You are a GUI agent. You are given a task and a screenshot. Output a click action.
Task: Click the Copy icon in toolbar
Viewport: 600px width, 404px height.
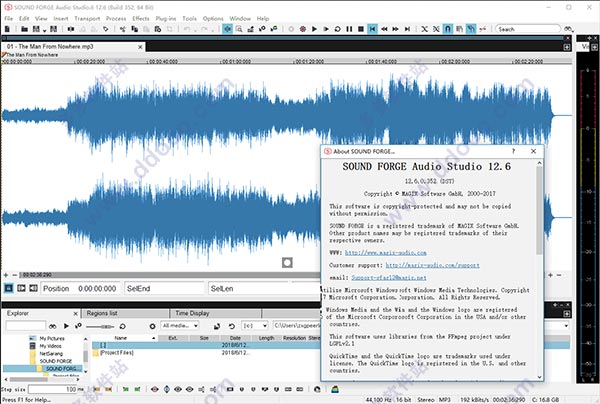coord(135,29)
